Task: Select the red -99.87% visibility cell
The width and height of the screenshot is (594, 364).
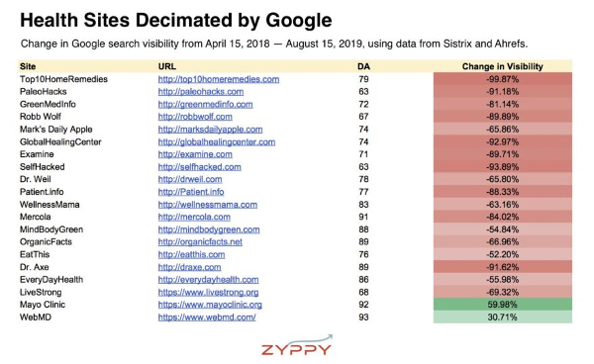Action: (503, 79)
